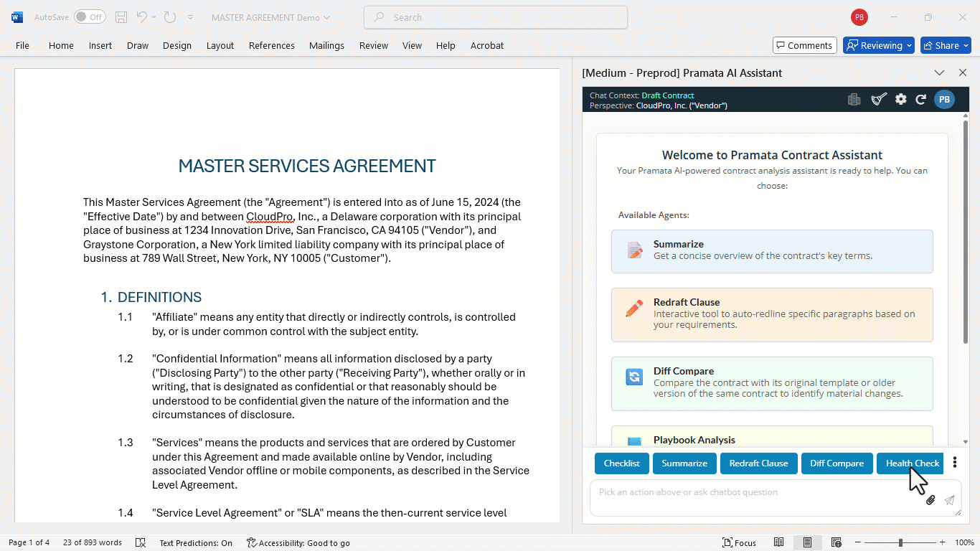The image size is (980, 551).
Task: Select the Diff Compare agent card
Action: 772,384
